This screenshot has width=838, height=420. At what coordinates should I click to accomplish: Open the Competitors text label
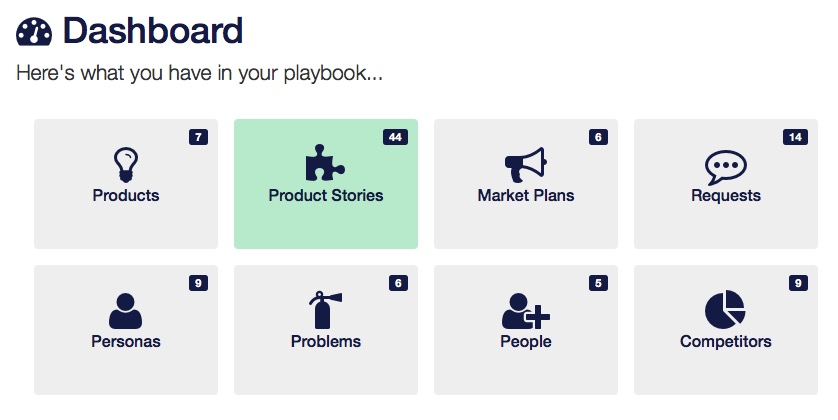[x=726, y=341]
